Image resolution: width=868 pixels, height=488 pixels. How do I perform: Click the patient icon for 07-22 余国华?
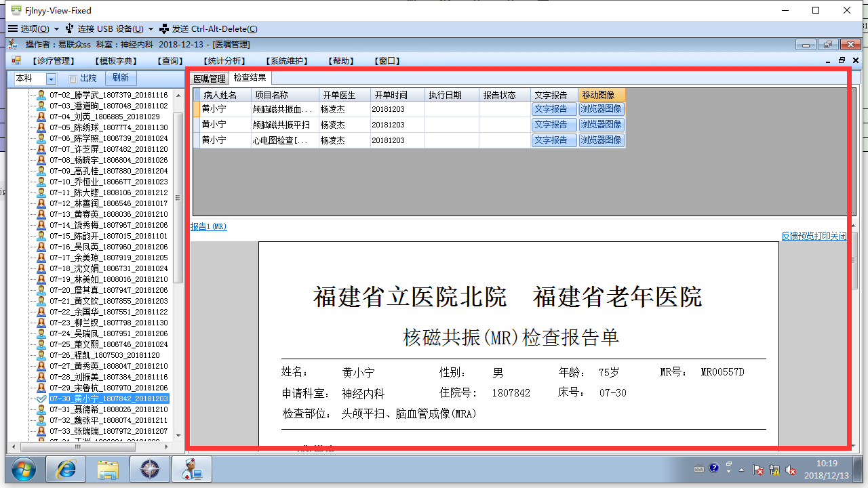pyautogui.click(x=41, y=312)
